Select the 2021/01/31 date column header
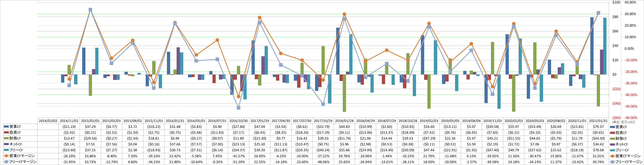 598,121
